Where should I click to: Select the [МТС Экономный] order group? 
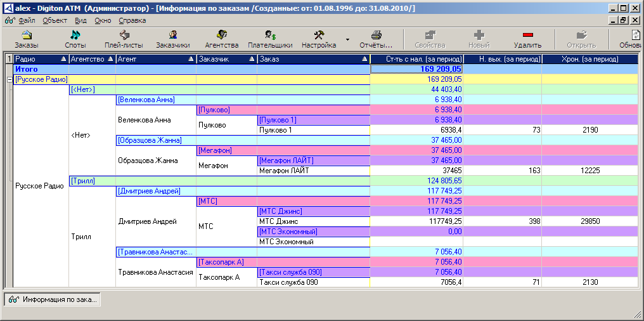tap(448, 232)
